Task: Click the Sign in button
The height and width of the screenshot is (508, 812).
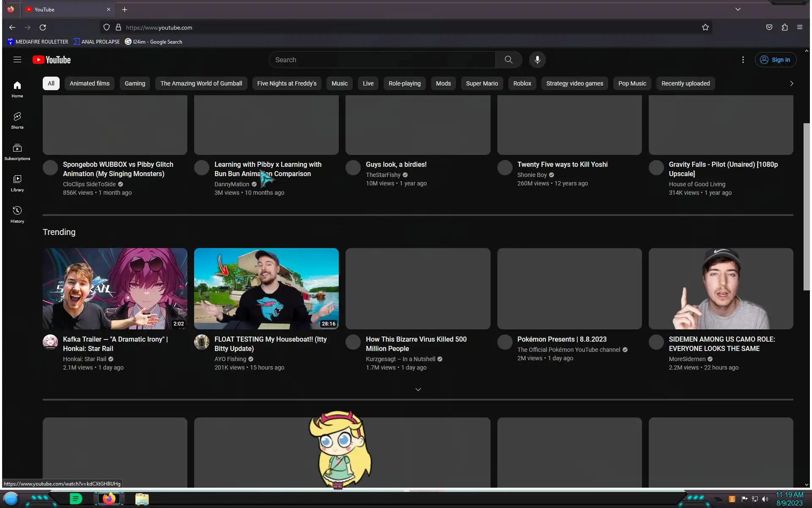Action: click(775, 60)
